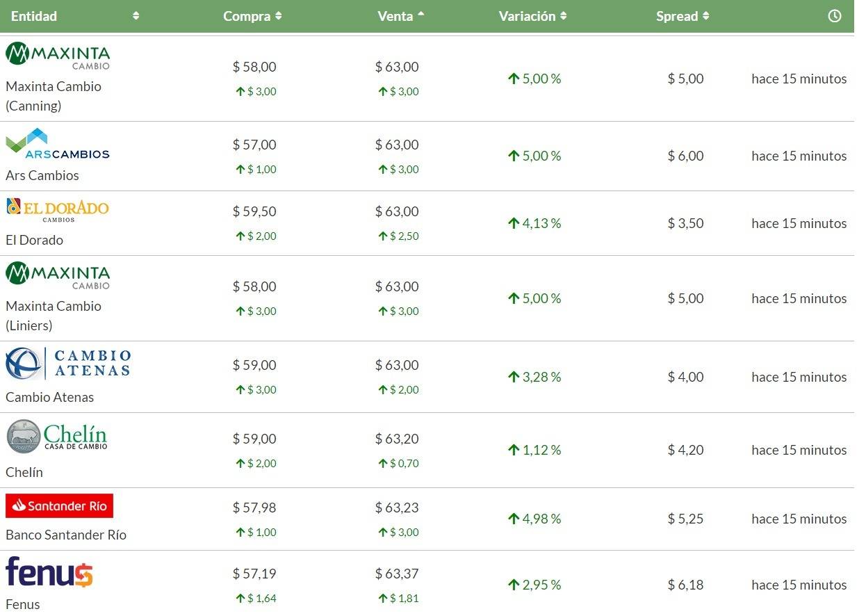Open the Cambio Atenas entity link
866x616 pixels.
coord(49,397)
